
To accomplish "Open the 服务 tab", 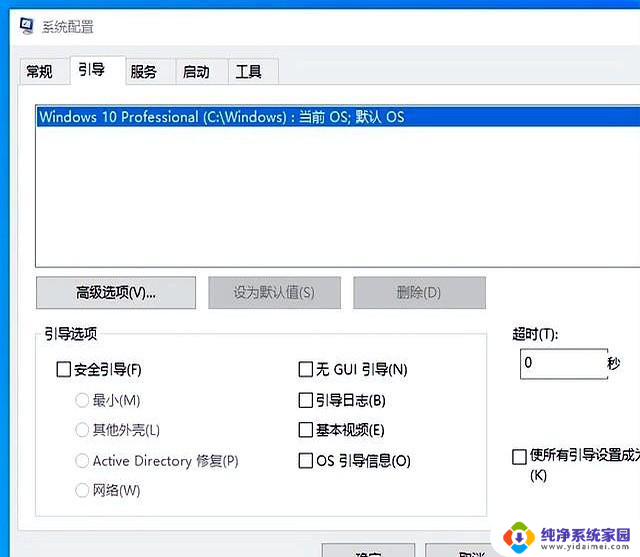I will pyautogui.click(x=150, y=72).
